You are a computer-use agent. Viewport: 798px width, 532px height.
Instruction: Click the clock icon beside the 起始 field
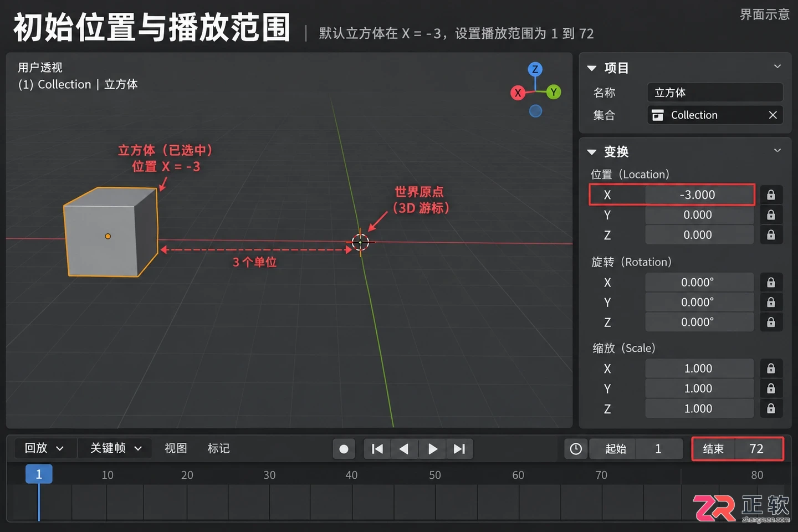pyautogui.click(x=576, y=449)
